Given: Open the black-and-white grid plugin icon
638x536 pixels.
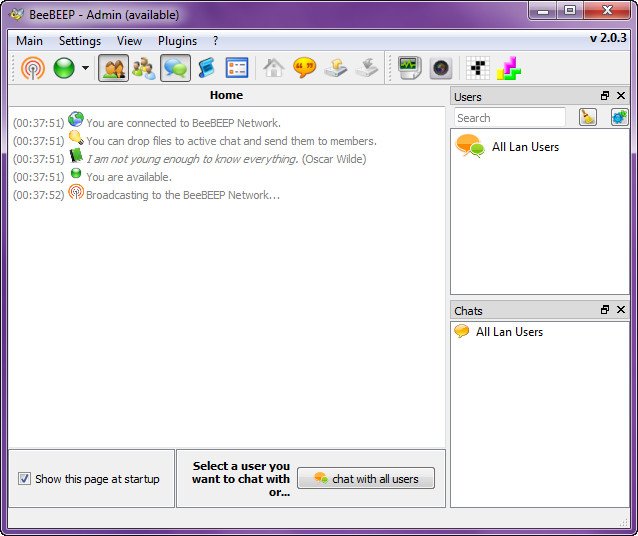Looking at the screenshot, I should (478, 68).
